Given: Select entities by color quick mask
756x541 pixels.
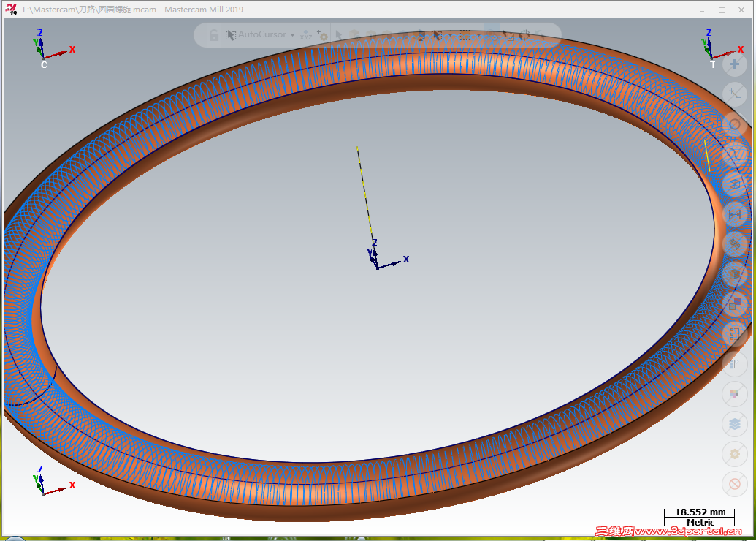Looking at the screenshot, I should coord(734,304).
